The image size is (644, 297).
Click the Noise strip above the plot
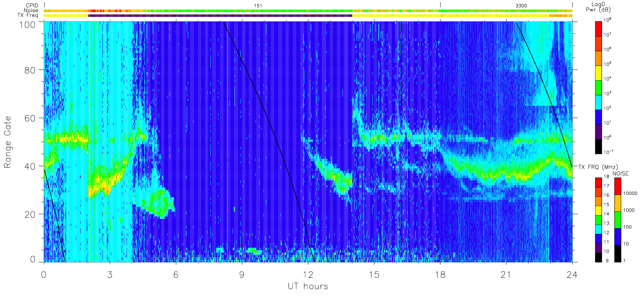tap(308, 11)
